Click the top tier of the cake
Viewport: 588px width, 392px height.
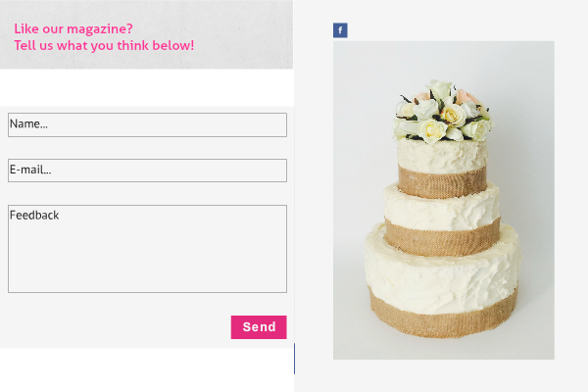443,168
